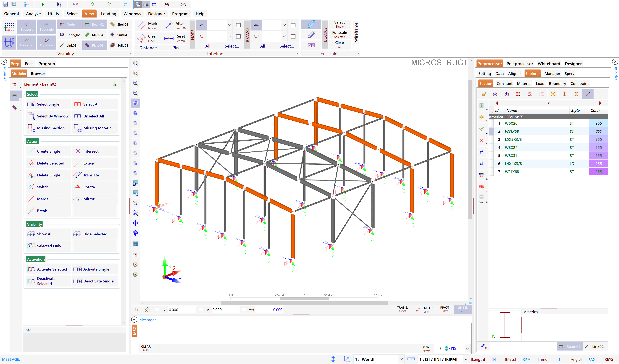
Task: Click the camera snapshot icon
Action: pyautogui.click(x=146, y=4)
